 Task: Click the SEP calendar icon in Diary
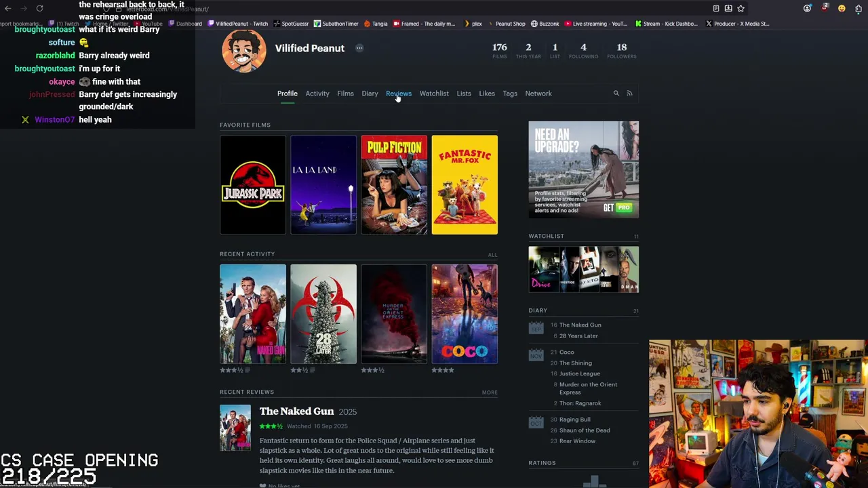pyautogui.click(x=536, y=328)
